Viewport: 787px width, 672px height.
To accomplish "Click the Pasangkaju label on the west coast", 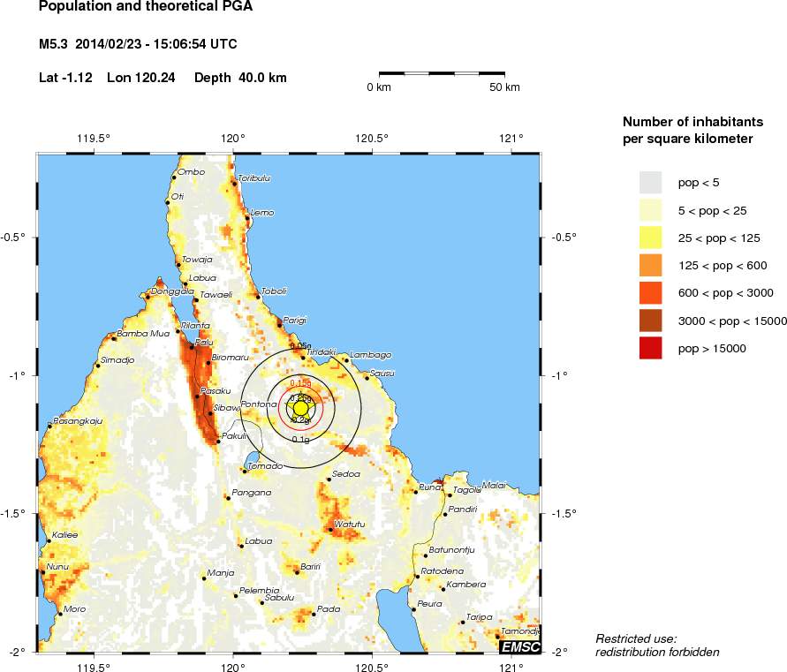I will pyautogui.click(x=78, y=421).
